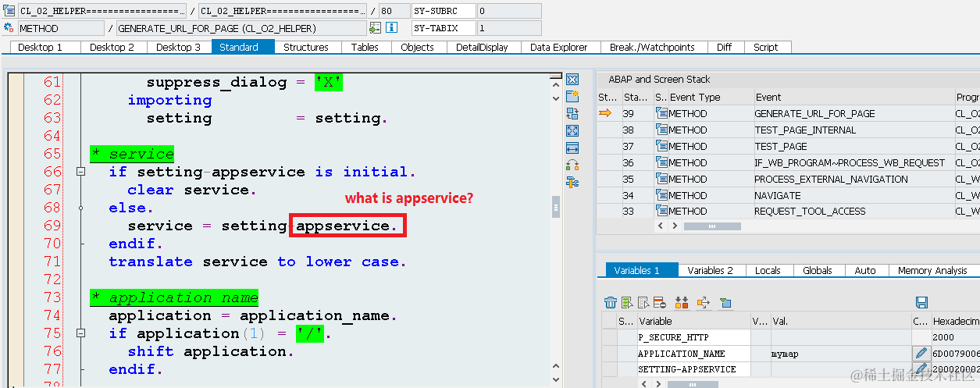Click the gear icon beside METHOD field
Viewport: 980px width, 388px height.
(9, 28)
